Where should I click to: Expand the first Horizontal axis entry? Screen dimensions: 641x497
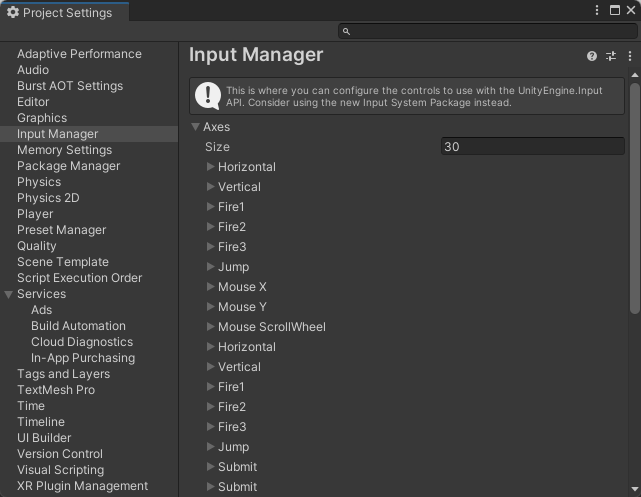[211, 166]
